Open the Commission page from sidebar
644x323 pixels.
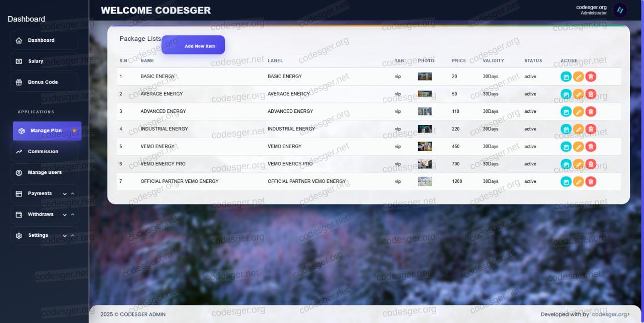click(x=44, y=152)
